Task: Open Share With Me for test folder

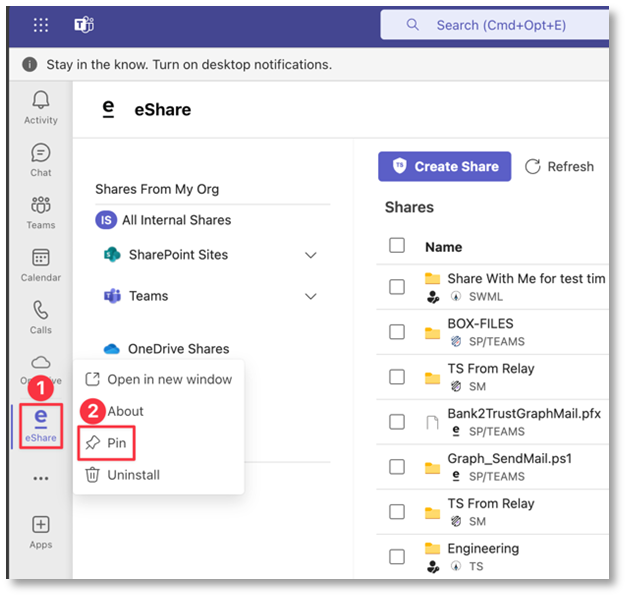Action: [526, 278]
